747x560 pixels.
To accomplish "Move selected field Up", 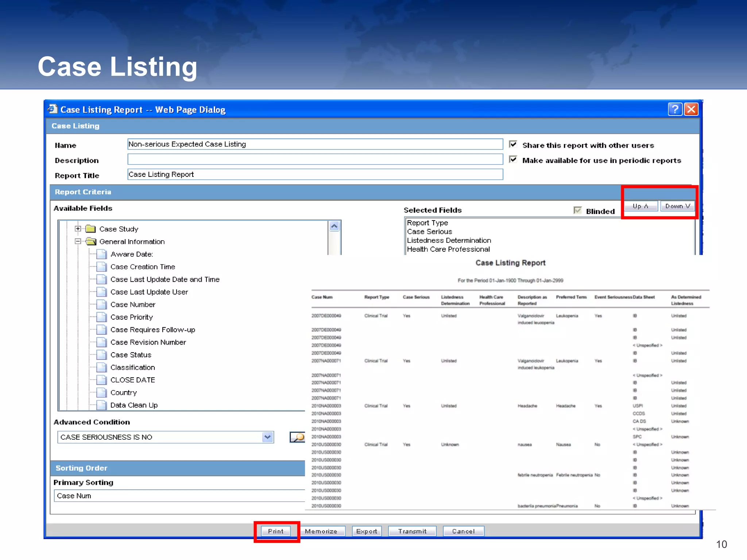I will [x=640, y=206].
